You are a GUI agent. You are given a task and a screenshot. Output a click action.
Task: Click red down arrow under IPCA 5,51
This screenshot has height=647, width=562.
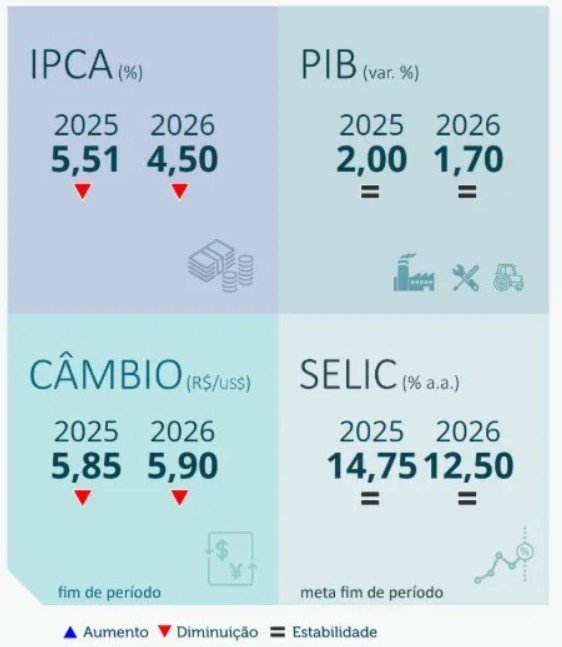[x=83, y=191]
